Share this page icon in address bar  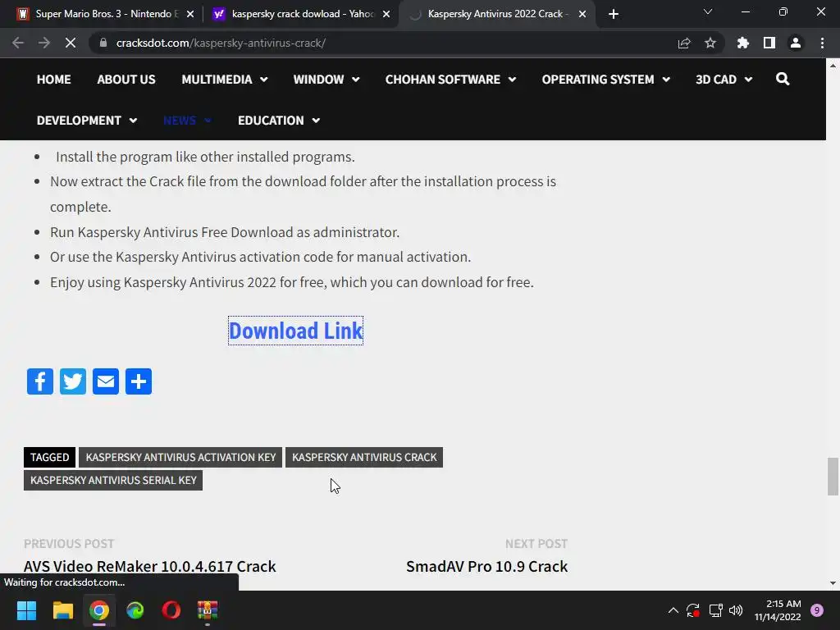click(684, 43)
